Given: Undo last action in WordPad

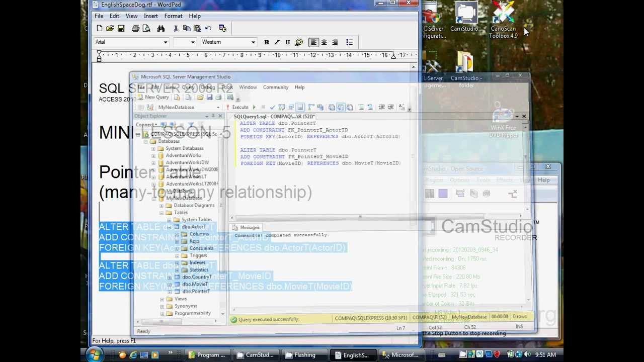Looking at the screenshot, I should 208,29.
